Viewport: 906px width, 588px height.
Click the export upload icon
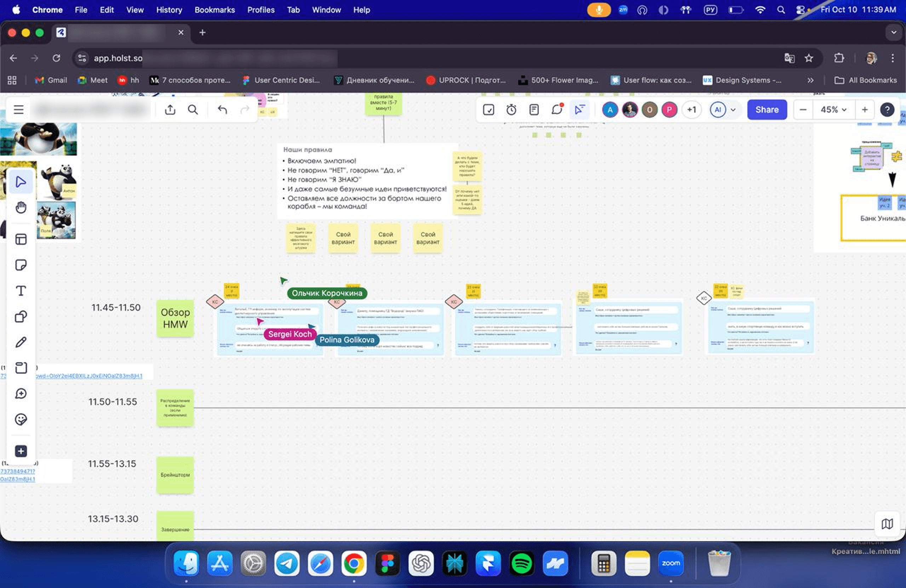click(x=170, y=110)
